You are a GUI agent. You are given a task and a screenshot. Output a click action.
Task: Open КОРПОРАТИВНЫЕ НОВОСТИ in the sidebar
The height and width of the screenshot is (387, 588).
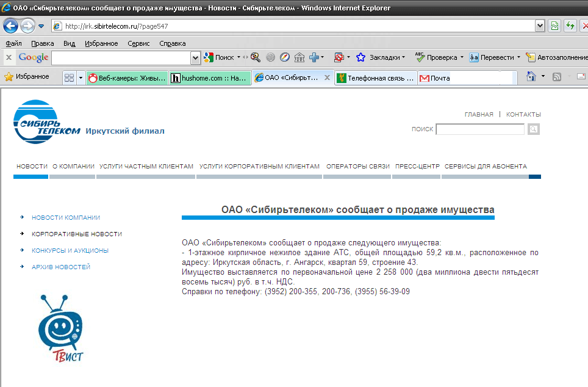(x=77, y=234)
